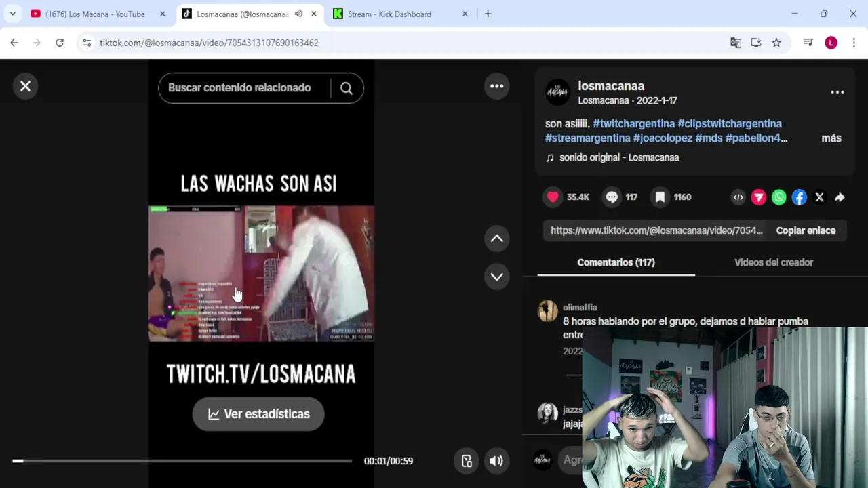868x488 pixels.
Task: Click the embed code icon
Action: click(738, 197)
